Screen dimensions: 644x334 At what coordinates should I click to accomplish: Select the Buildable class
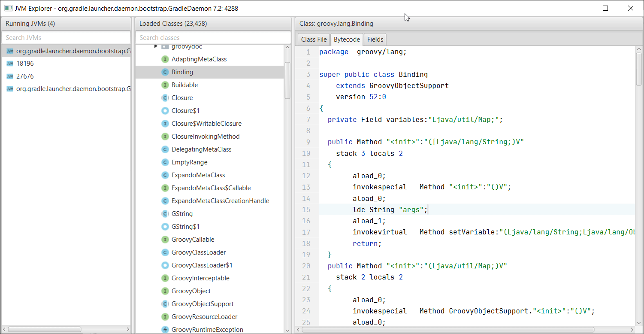[x=210, y=85]
